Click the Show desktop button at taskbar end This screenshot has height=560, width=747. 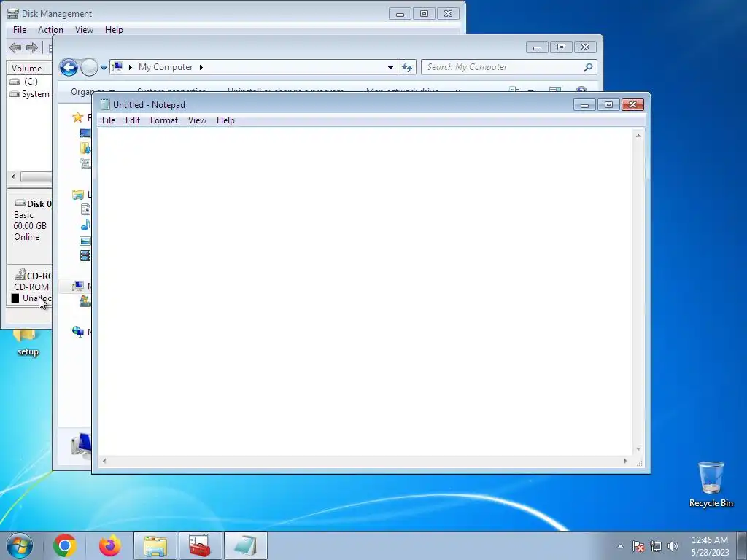pyautogui.click(x=742, y=545)
